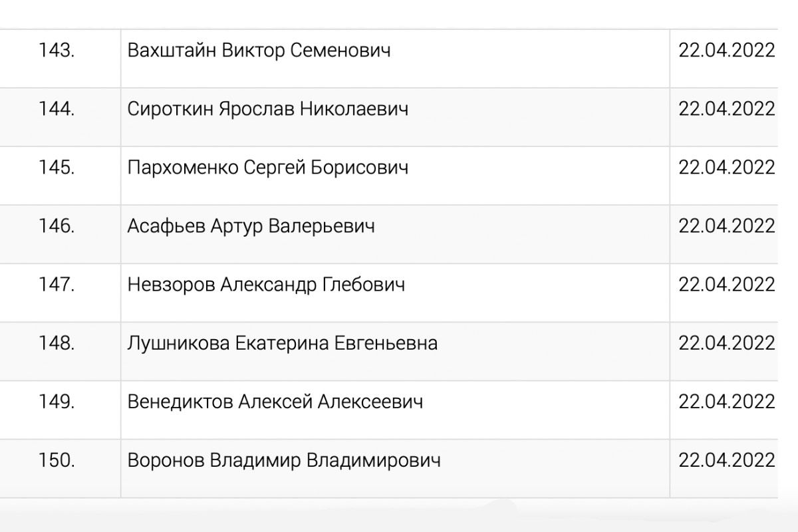Select the name Асафьев Артур Валерьевич

[x=251, y=226]
